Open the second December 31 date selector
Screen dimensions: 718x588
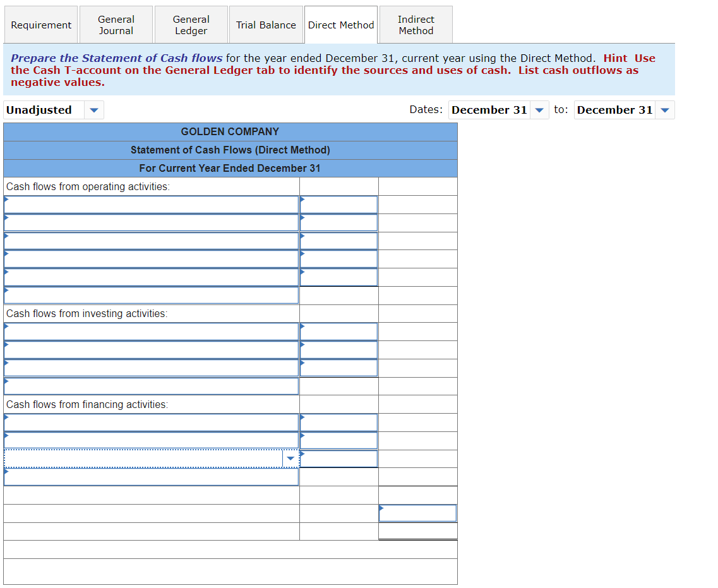point(664,109)
